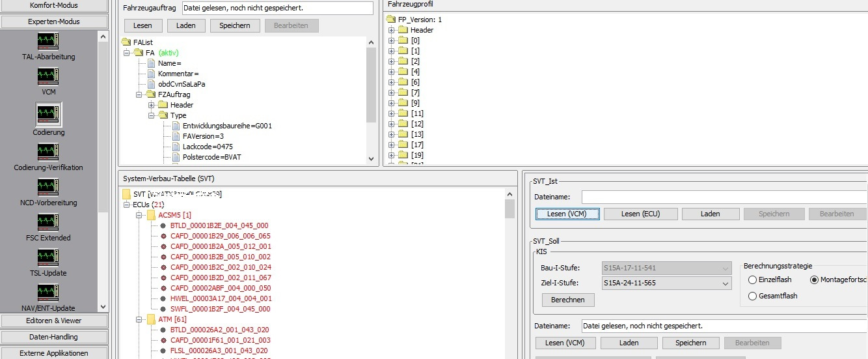Open the Ziel-I-Stufe dropdown

(726, 283)
